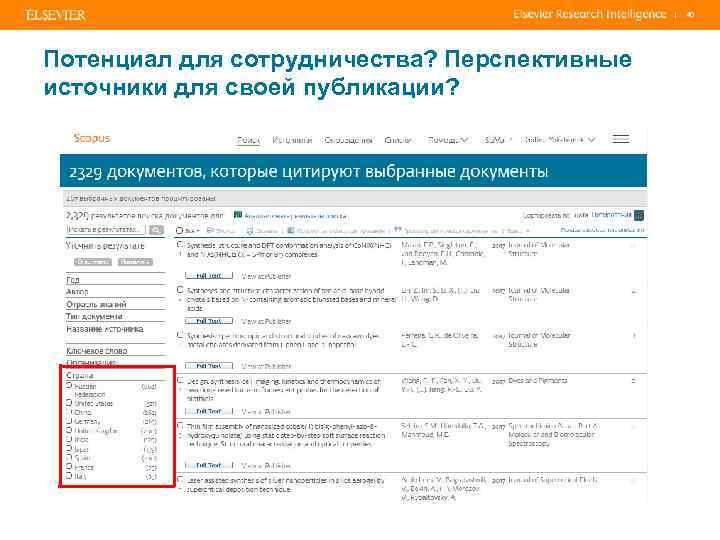Viewport: 720px width, 540px height.
Task: Tick the France country checkbox
Action: tap(69, 467)
